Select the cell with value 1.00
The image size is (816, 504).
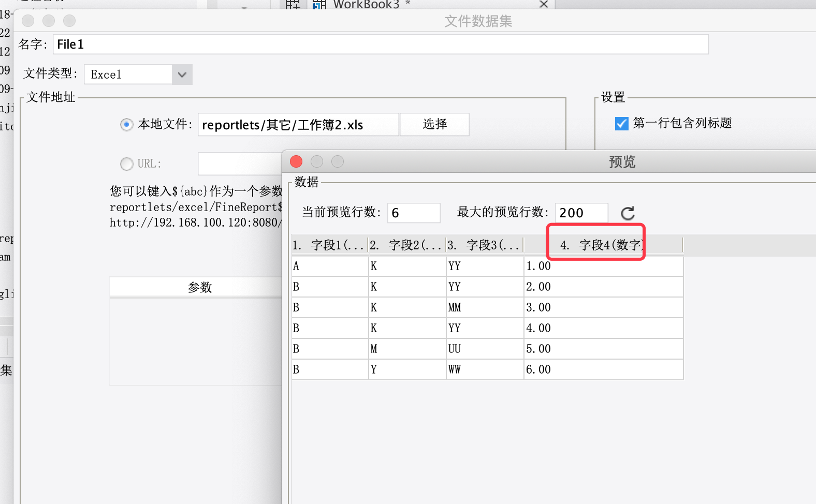604,266
